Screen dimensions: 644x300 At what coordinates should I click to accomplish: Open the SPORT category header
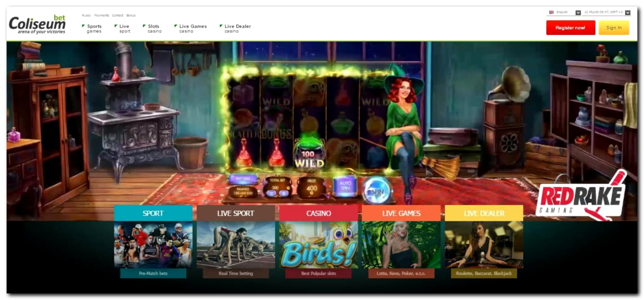153,213
